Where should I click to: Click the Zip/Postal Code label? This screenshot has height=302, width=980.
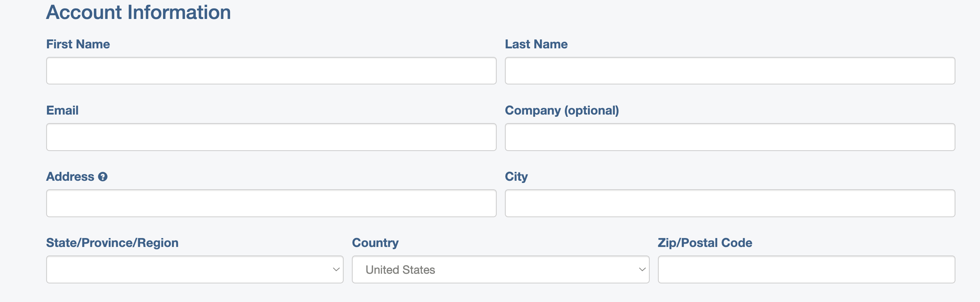705,243
